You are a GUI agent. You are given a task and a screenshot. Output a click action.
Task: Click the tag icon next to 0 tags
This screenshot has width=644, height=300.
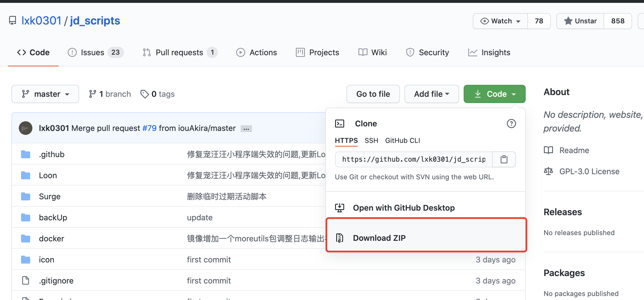coord(145,94)
